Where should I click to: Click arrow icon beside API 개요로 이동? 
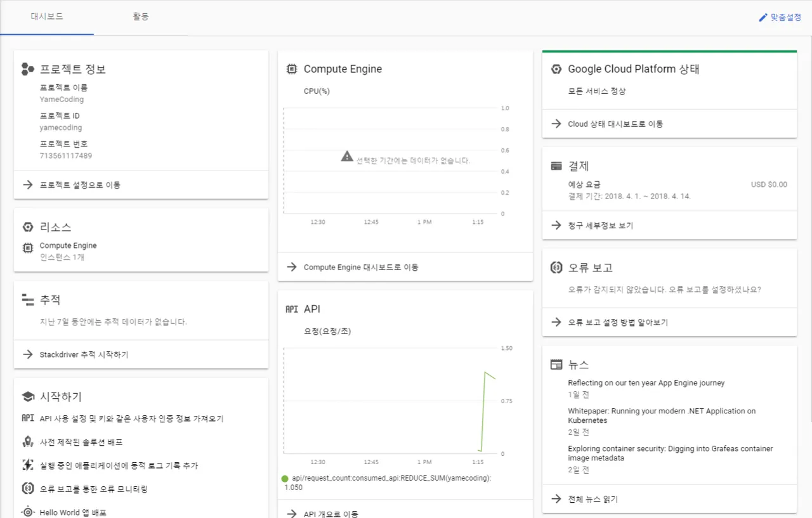[292, 514]
